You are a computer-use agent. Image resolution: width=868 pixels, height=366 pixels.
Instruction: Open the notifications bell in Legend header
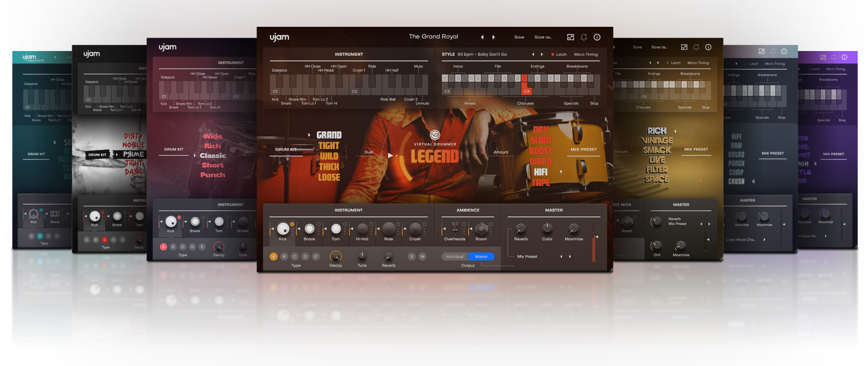point(584,37)
